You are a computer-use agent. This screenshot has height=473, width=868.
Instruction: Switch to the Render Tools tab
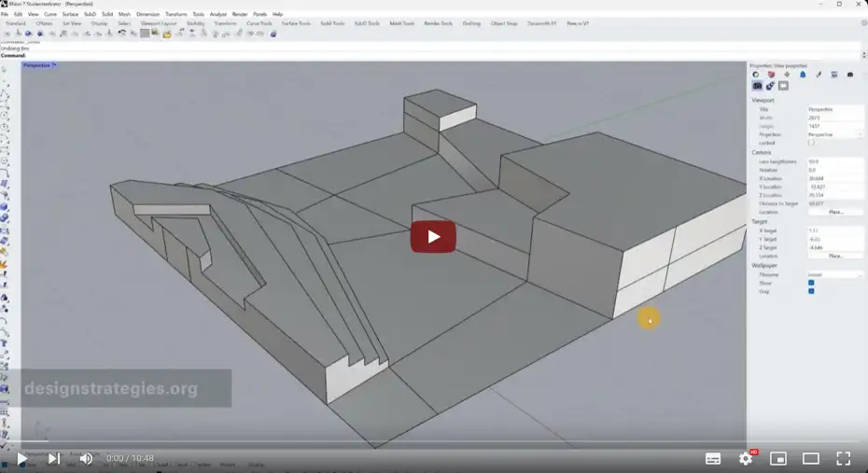439,23
